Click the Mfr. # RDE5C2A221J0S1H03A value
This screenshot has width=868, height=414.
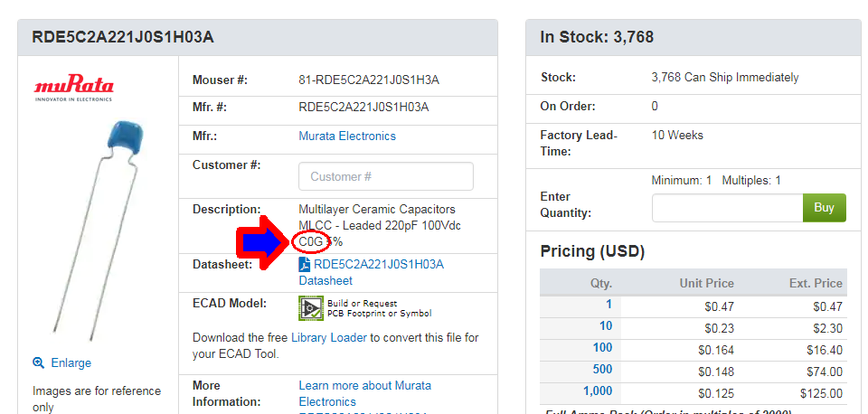pos(363,108)
